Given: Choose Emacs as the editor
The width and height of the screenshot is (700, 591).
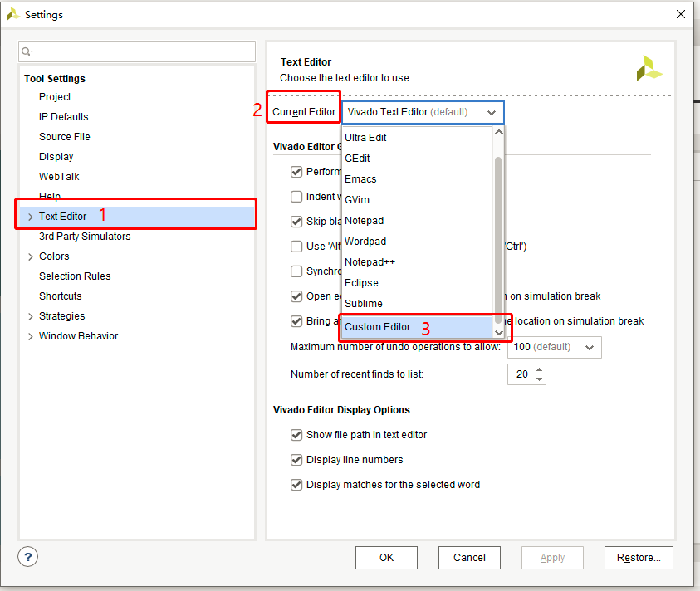Looking at the screenshot, I should click(x=418, y=179).
